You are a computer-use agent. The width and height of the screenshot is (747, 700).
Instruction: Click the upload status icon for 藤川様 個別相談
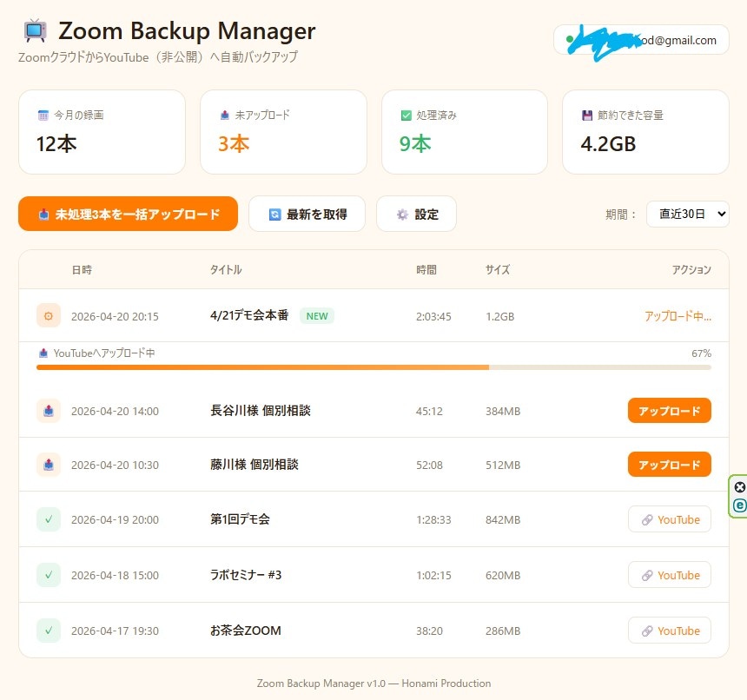tap(49, 465)
